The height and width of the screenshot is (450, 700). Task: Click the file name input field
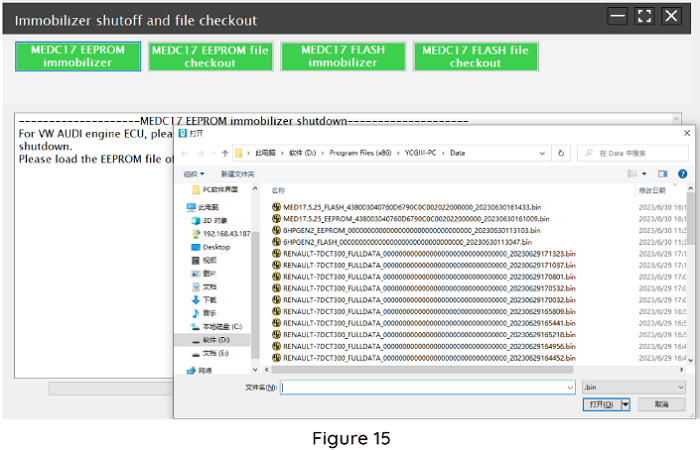[x=420, y=386]
